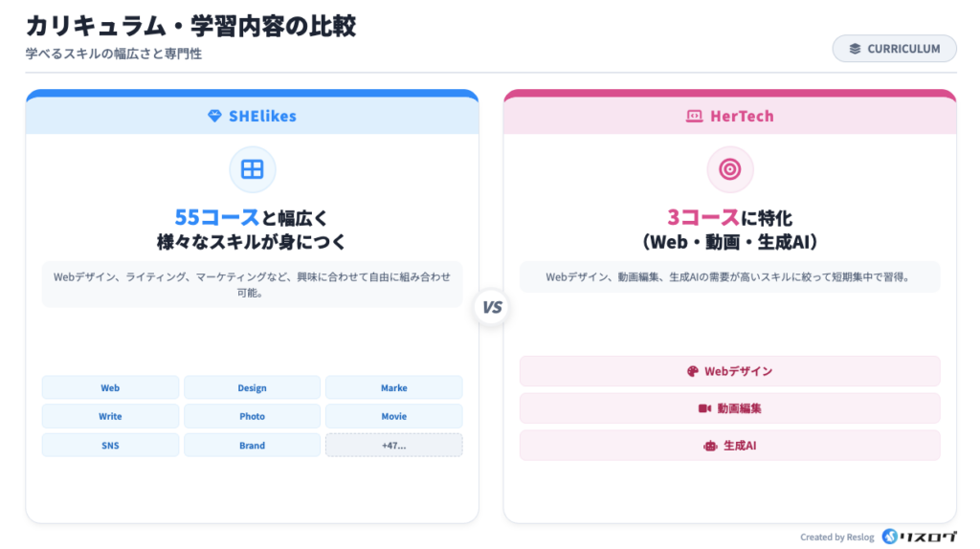Click the palette icon beside Webデザイン
Viewport: 980px width, 549px height.
tap(693, 371)
